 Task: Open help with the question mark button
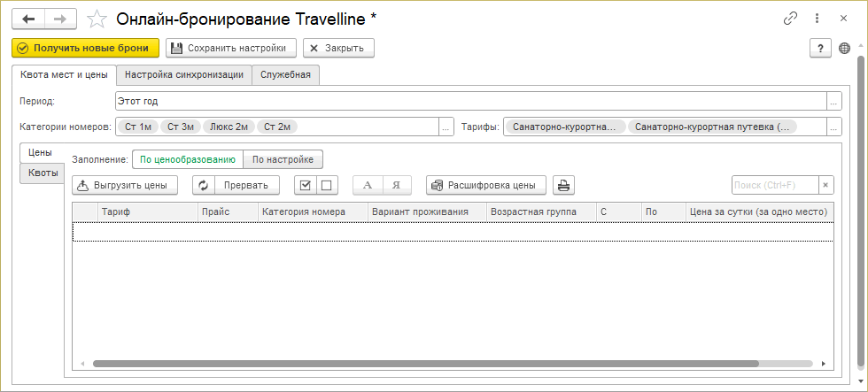(820, 48)
